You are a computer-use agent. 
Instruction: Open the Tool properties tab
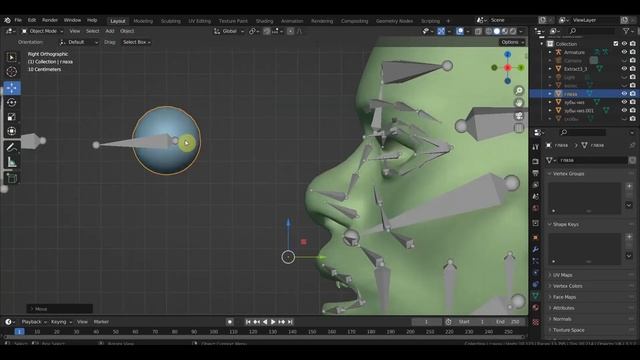(x=536, y=147)
